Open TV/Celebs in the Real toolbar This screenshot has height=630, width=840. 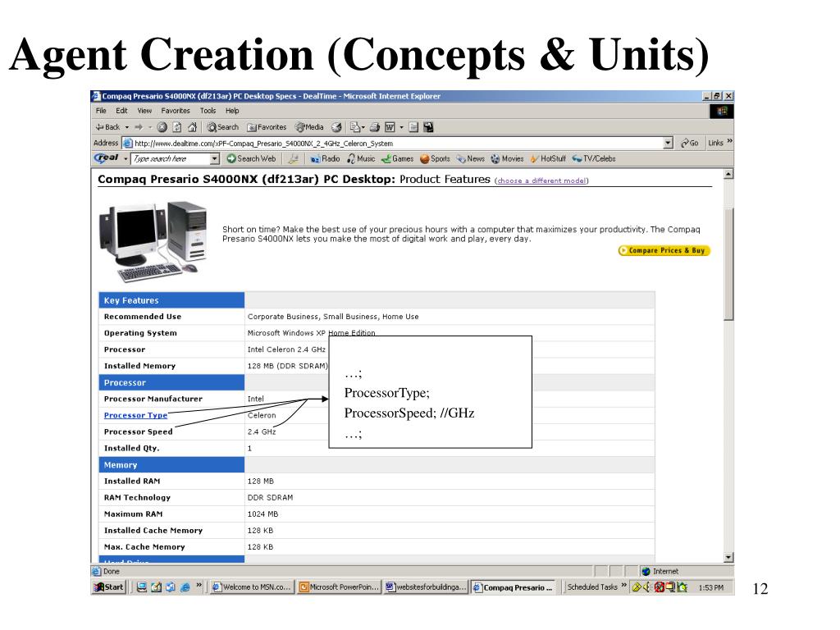coord(594,159)
